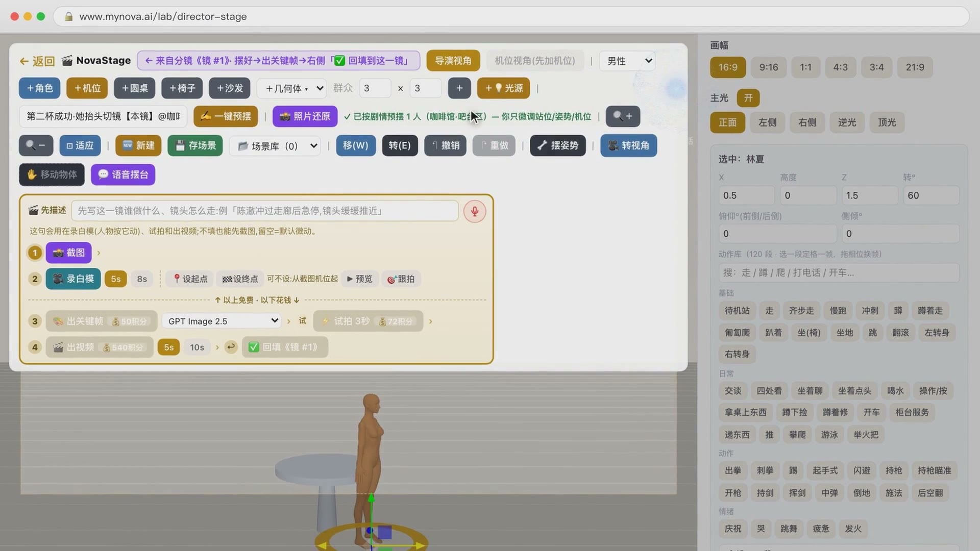Click the 适应 fit view button

[80, 145]
